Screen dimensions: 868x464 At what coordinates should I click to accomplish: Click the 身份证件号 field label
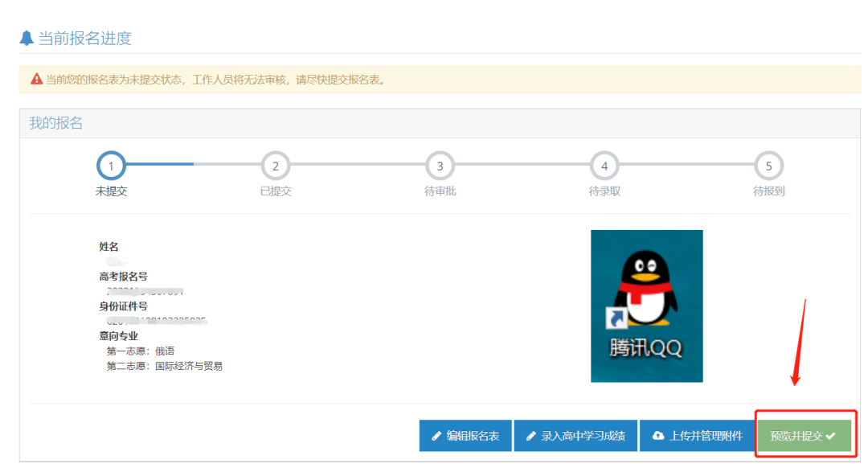tap(124, 306)
